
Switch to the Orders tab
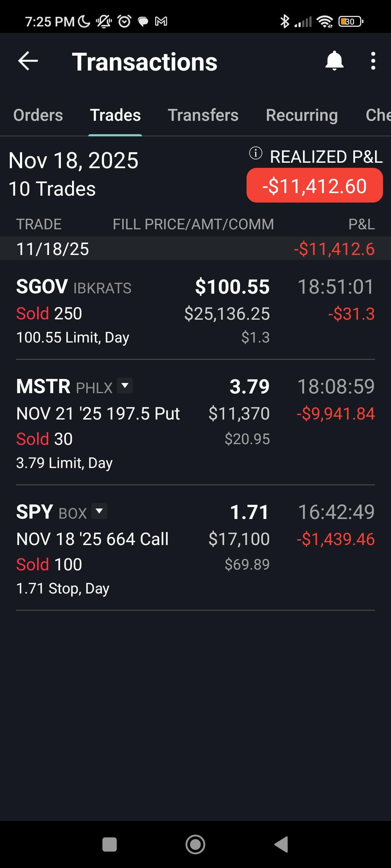(x=38, y=115)
